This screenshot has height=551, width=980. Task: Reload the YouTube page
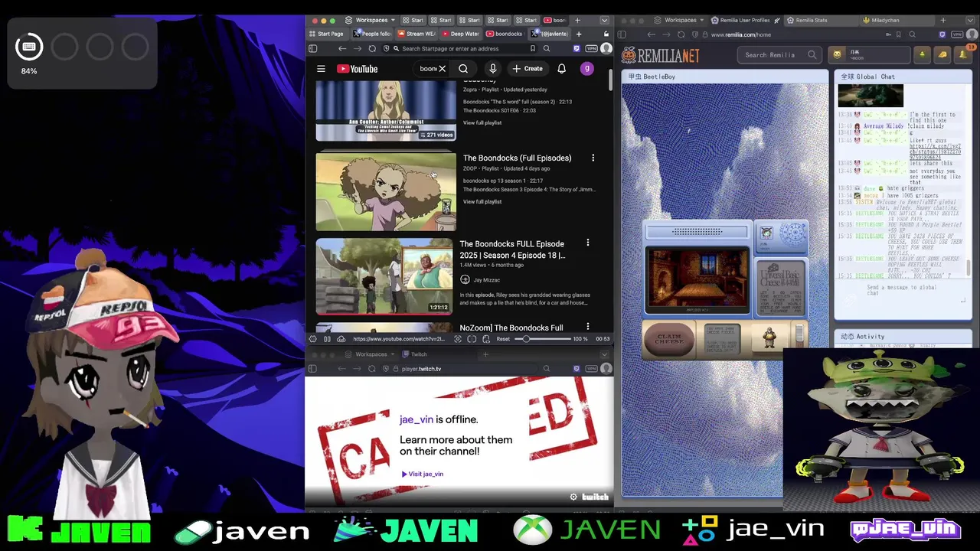pyautogui.click(x=372, y=48)
